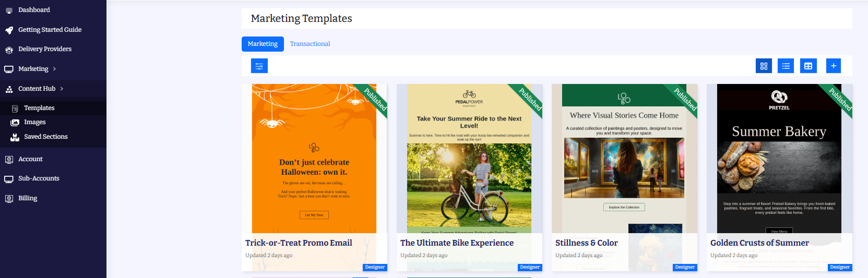Open the filter options icon
This screenshot has height=278, width=868.
click(259, 66)
